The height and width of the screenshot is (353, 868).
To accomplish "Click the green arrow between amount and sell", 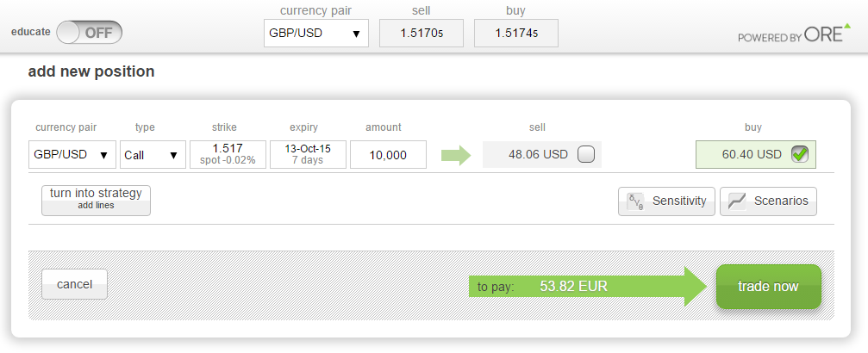I will click(456, 155).
